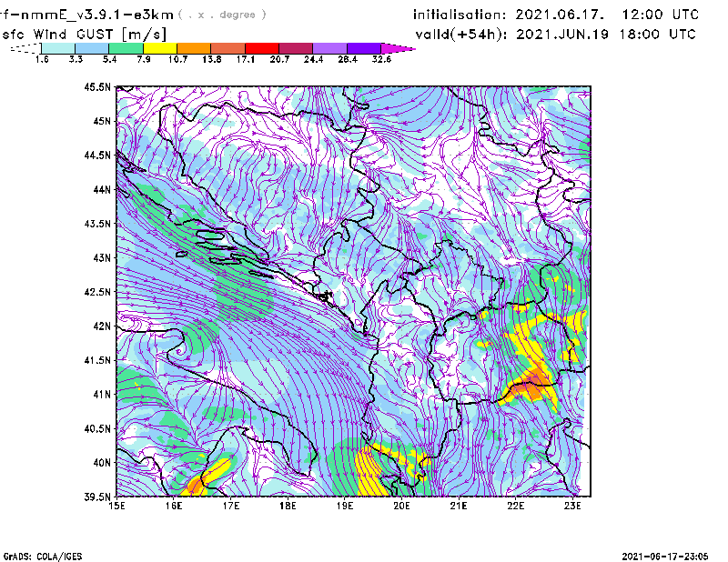Click the 'sfc Wind GUST [m/s]' title
Viewport: 728px width, 562px height.
coord(85,35)
